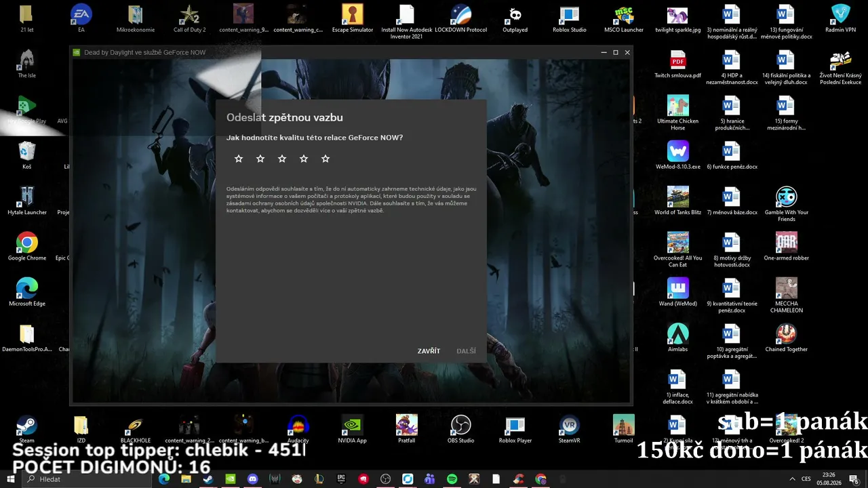Launch Roblox Studio from desktop
The height and width of the screenshot is (488, 868).
pos(570,18)
